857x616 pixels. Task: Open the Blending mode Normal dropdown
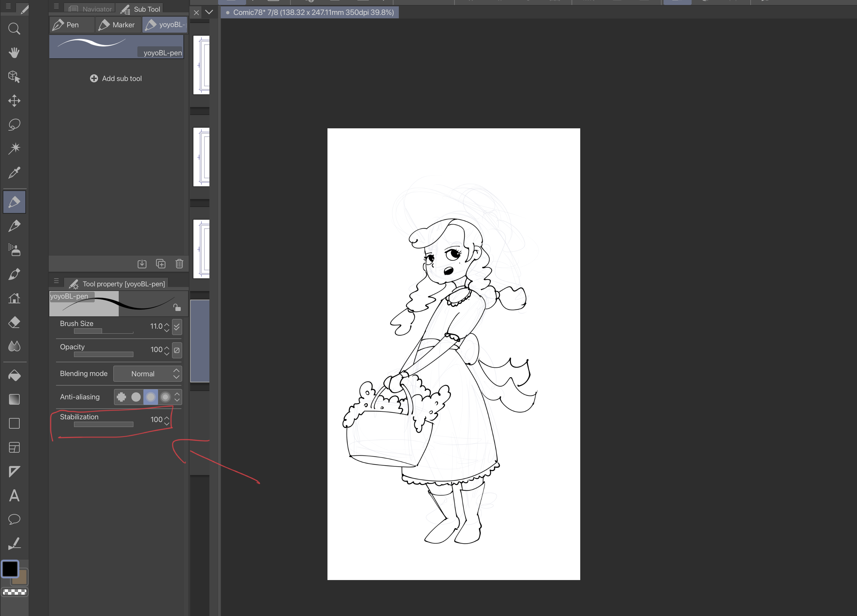(x=147, y=374)
